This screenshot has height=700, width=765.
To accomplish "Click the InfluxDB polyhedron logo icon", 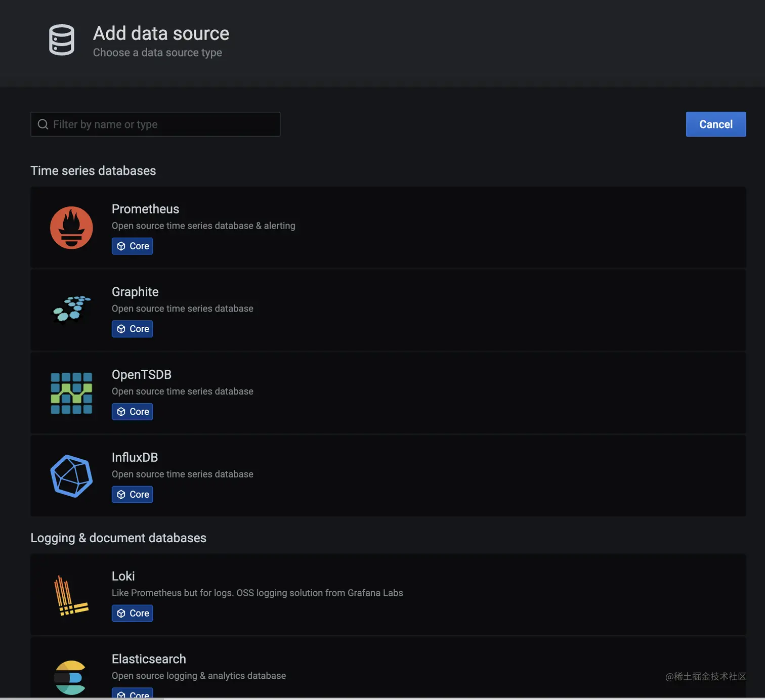I will (71, 476).
